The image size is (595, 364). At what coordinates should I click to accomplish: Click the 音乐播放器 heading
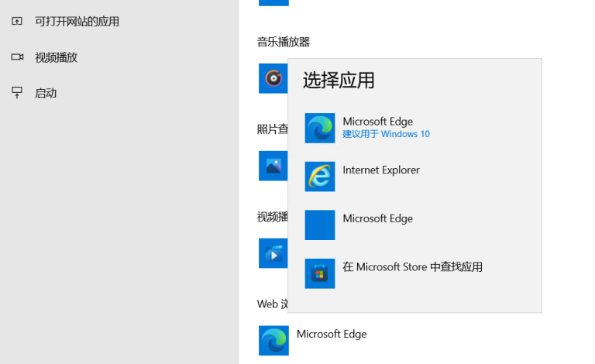[x=284, y=42]
